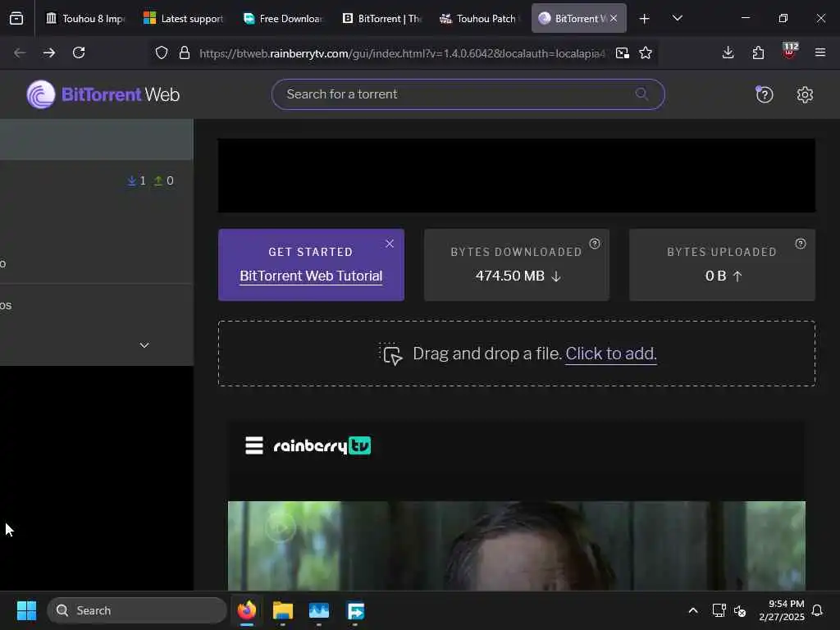Bookmark this page with the star
Image resolution: width=840 pixels, height=630 pixels.
pyautogui.click(x=646, y=52)
